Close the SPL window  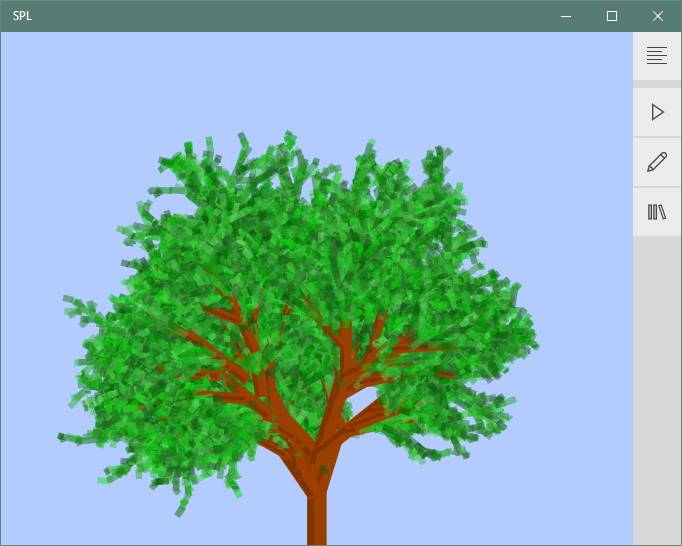coord(658,16)
